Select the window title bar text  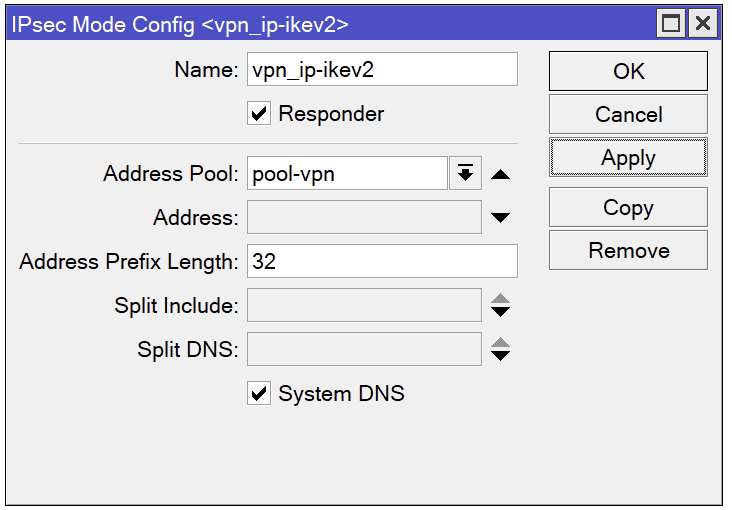point(180,25)
